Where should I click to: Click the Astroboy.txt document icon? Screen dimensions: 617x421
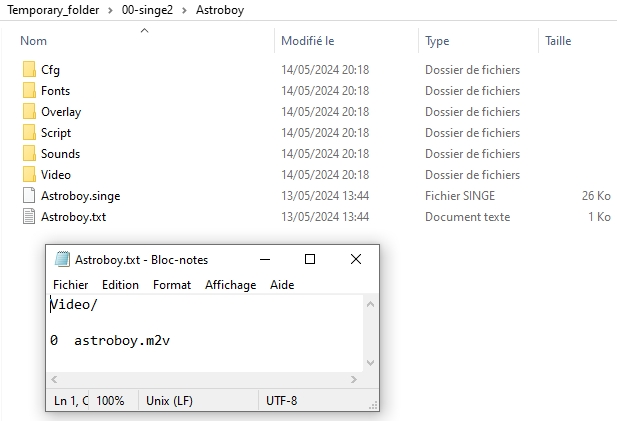point(28,217)
